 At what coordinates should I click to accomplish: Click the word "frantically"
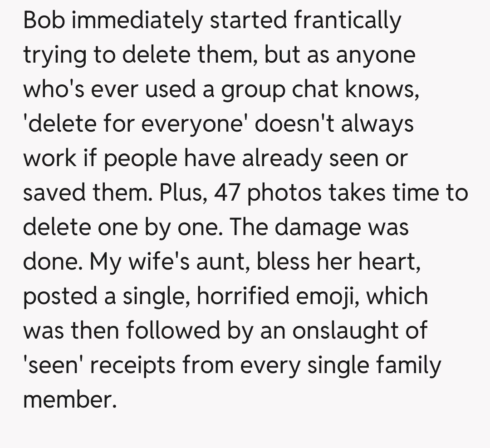347,21
